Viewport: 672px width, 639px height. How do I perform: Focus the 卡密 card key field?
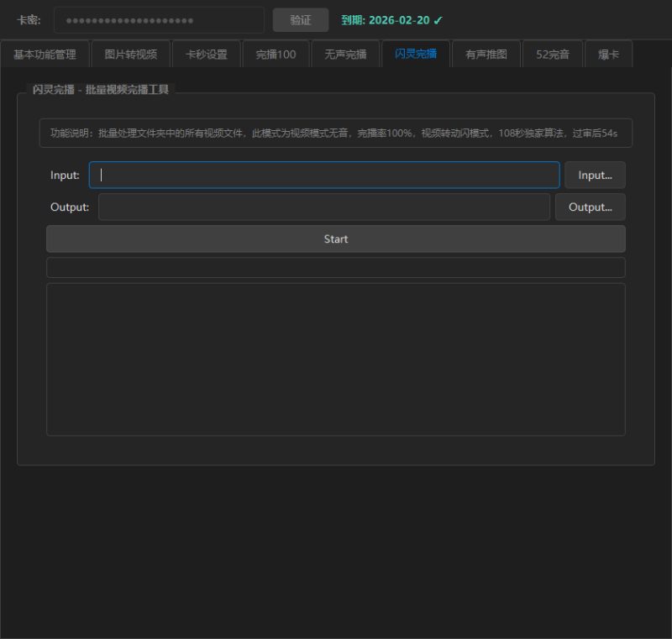click(x=159, y=20)
